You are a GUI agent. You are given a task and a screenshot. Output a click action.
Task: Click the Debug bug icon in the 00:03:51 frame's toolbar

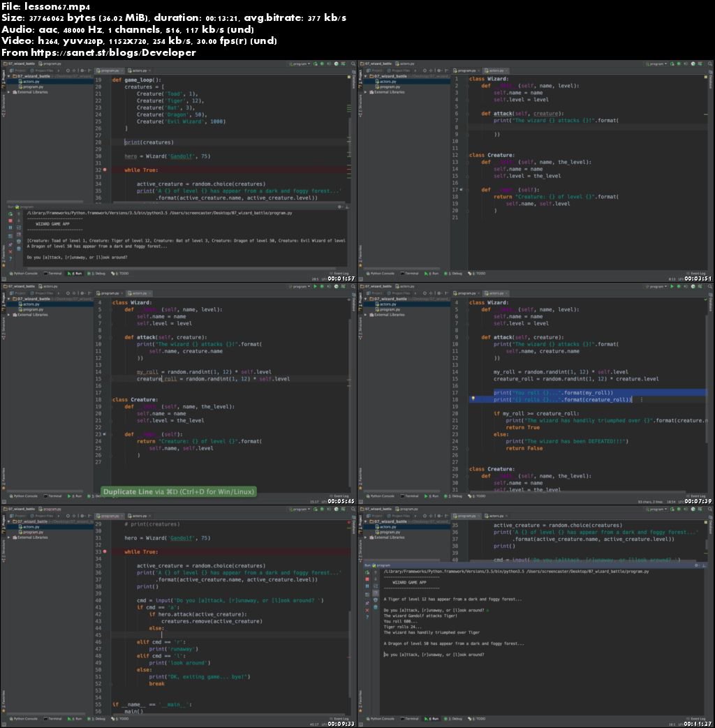tap(679, 64)
